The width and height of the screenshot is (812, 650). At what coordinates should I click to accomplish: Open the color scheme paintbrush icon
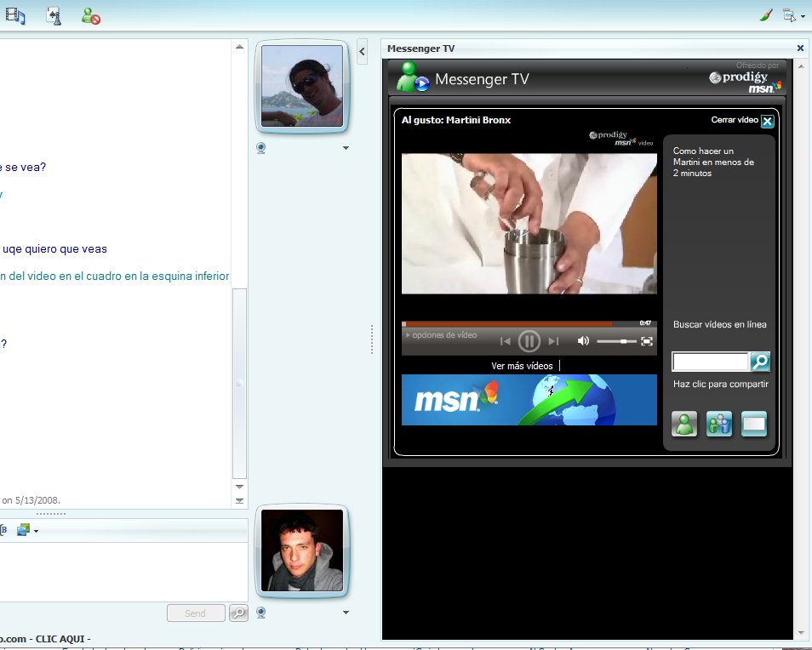[x=765, y=15]
